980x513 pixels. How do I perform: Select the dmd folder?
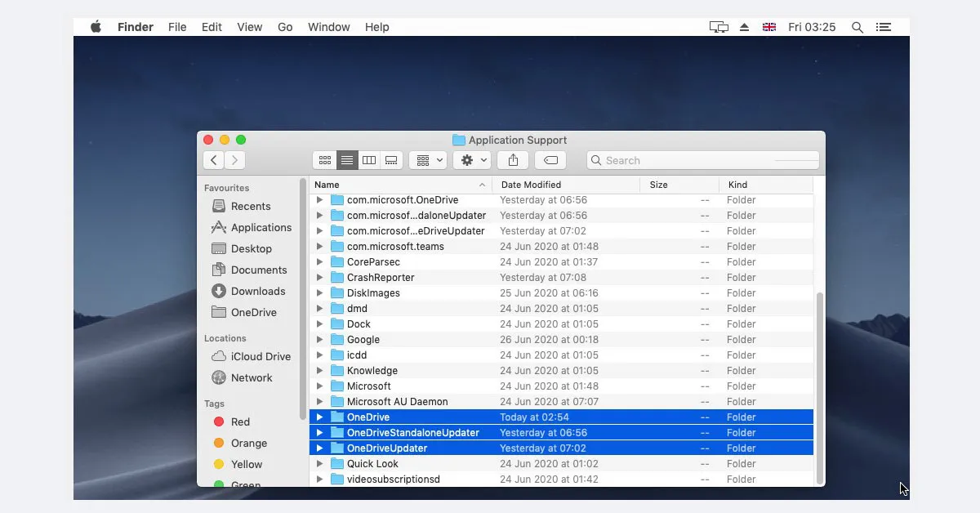tap(561, 309)
